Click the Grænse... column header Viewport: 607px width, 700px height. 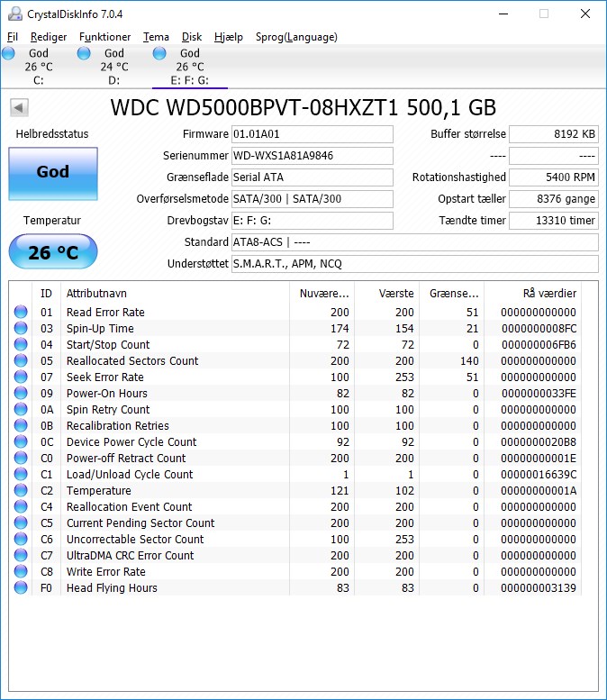[451, 294]
